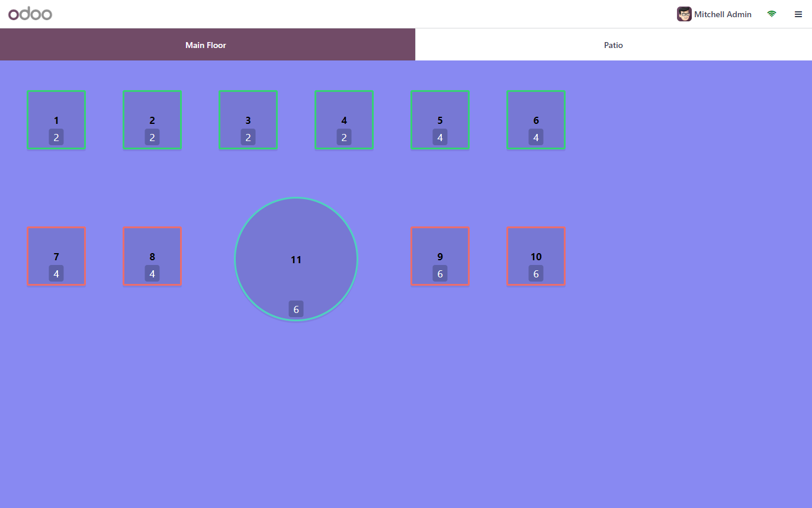Click the seat count badge on table 10
The image size is (812, 508).
tap(536, 274)
